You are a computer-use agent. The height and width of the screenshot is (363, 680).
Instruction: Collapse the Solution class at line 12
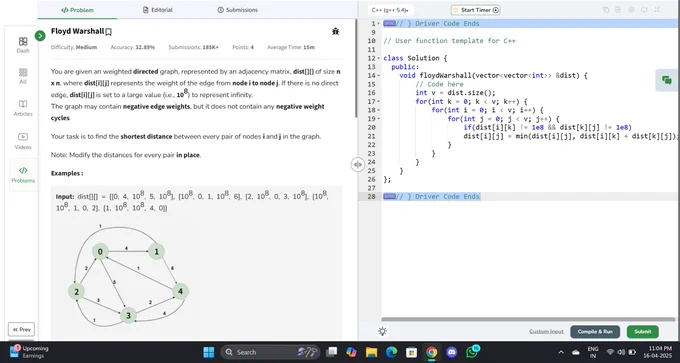(x=379, y=58)
